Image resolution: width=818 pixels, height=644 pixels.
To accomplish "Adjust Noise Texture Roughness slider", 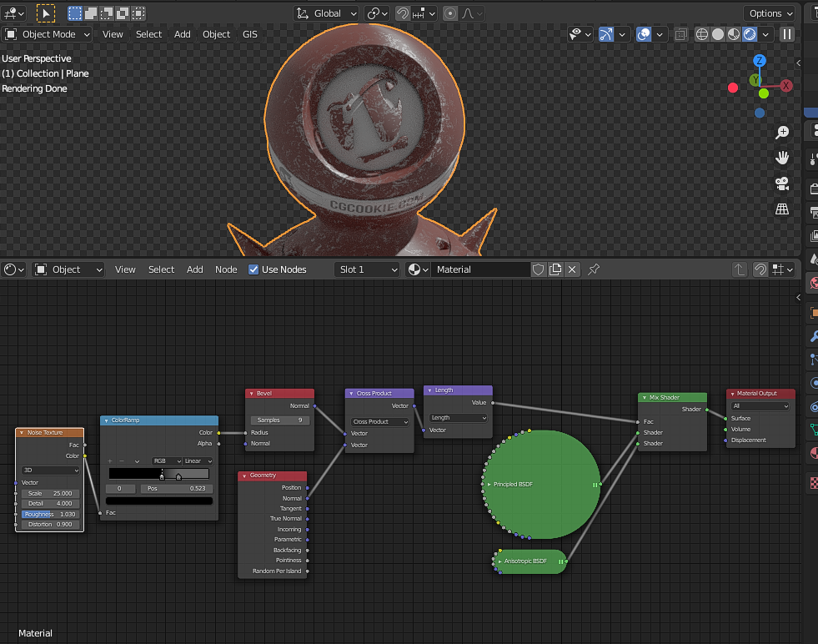I will 50,514.
